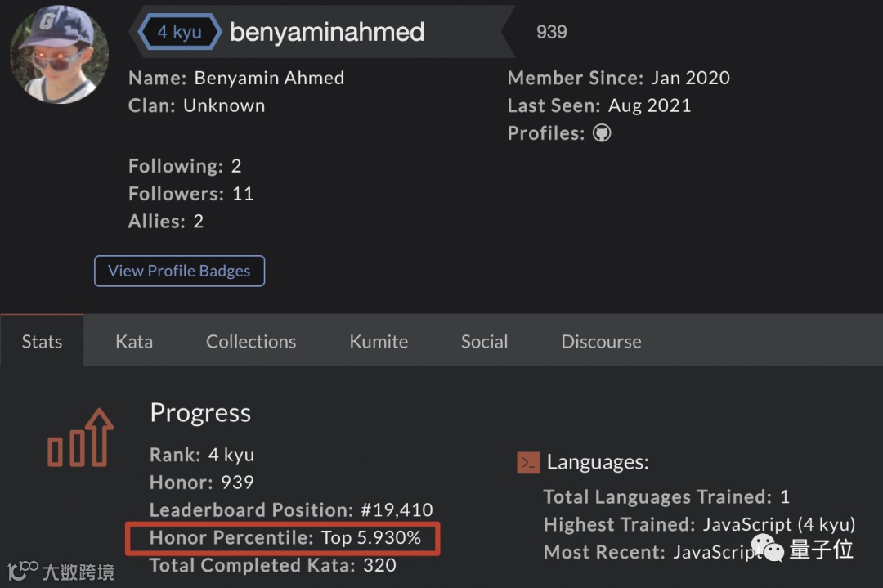Click the 939 honor score beside username

(x=552, y=32)
